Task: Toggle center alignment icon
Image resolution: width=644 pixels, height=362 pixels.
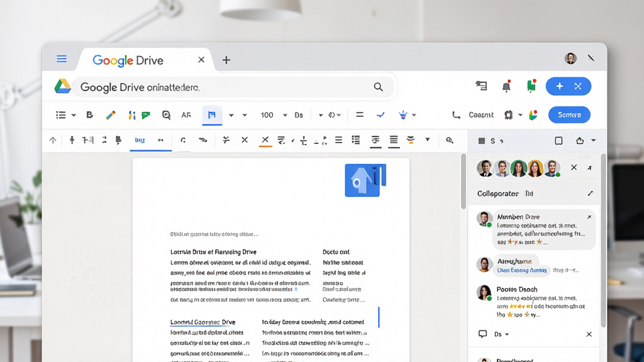Action: click(x=375, y=141)
